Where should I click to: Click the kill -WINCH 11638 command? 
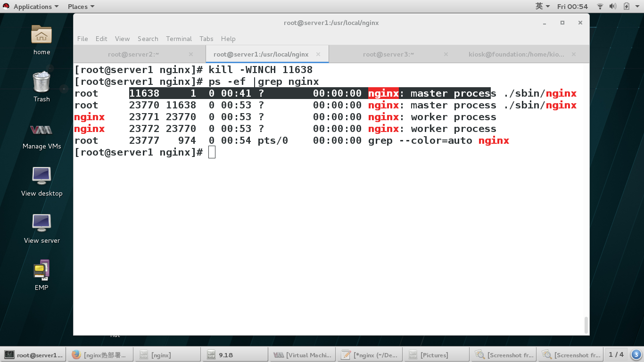click(261, 70)
